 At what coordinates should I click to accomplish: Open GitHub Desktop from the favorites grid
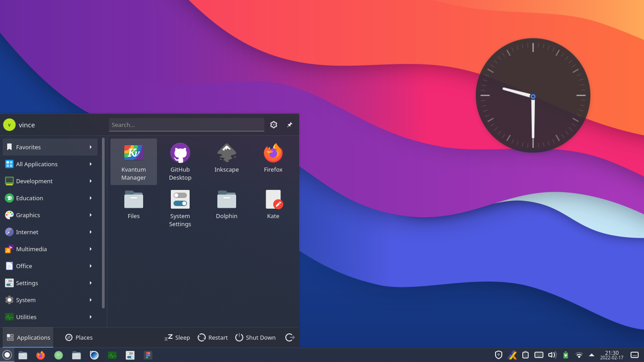[x=180, y=162]
